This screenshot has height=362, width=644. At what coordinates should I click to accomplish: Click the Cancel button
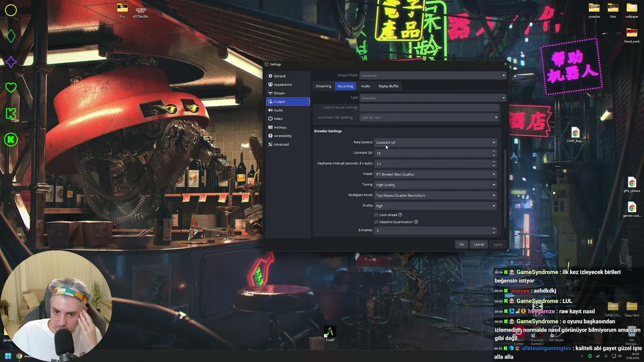(x=478, y=244)
